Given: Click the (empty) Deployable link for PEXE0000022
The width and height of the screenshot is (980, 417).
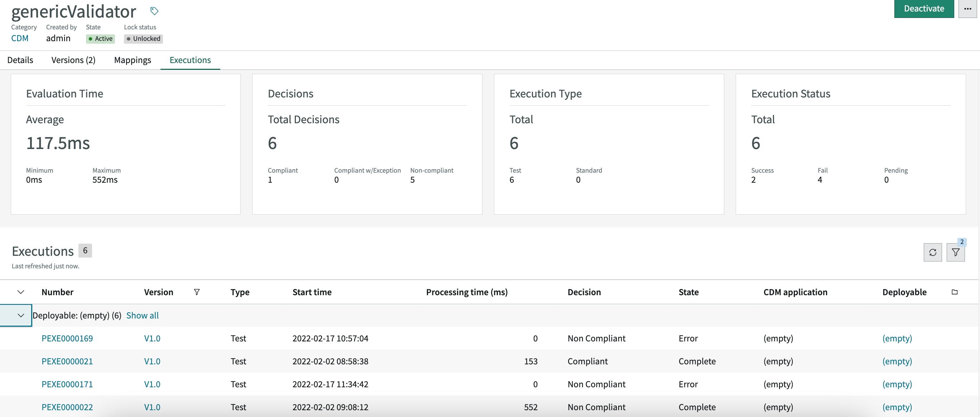Looking at the screenshot, I should tap(897, 407).
